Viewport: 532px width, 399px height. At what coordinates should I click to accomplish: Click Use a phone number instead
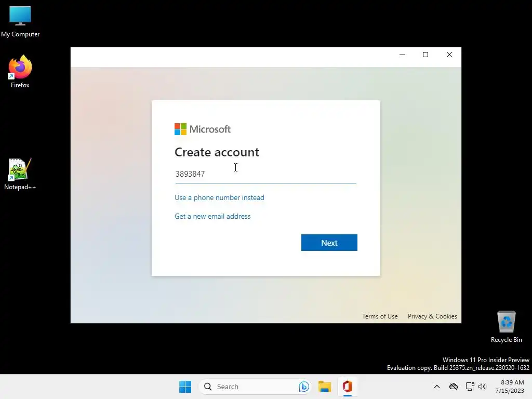point(219,197)
